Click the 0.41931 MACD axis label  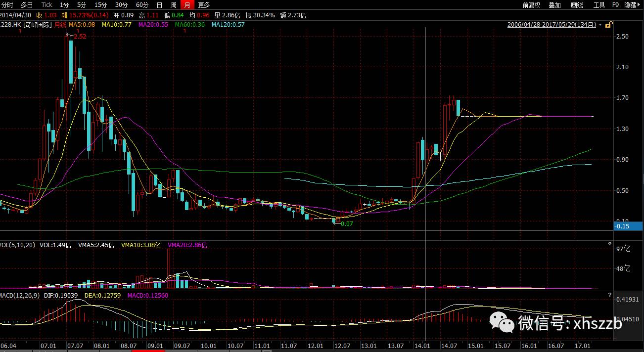(x=628, y=300)
